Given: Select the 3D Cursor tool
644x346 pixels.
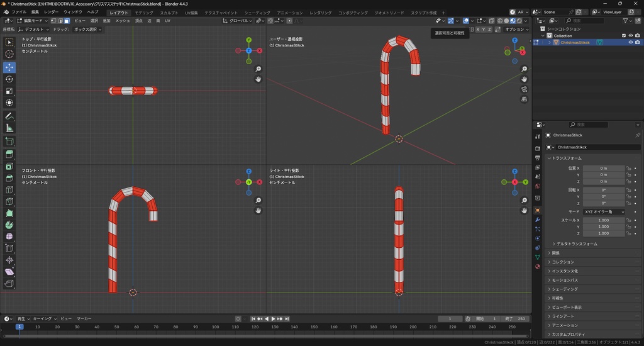Looking at the screenshot, I should click(x=9, y=54).
